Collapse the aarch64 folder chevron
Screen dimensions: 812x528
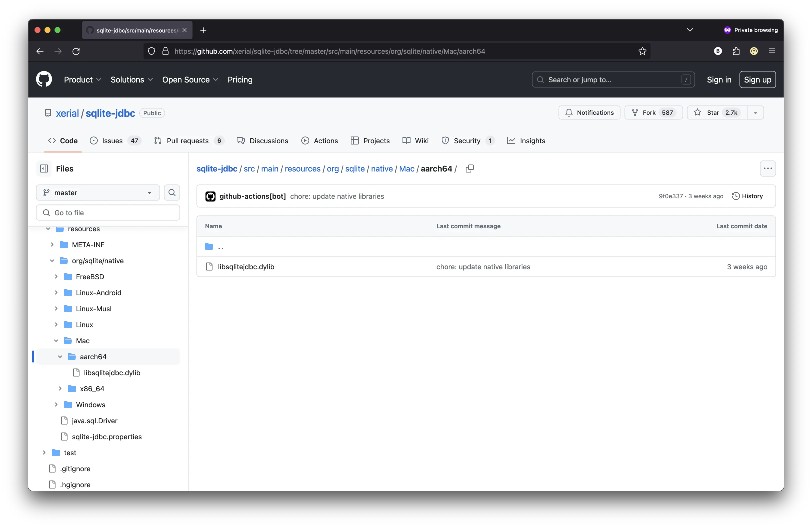(60, 357)
